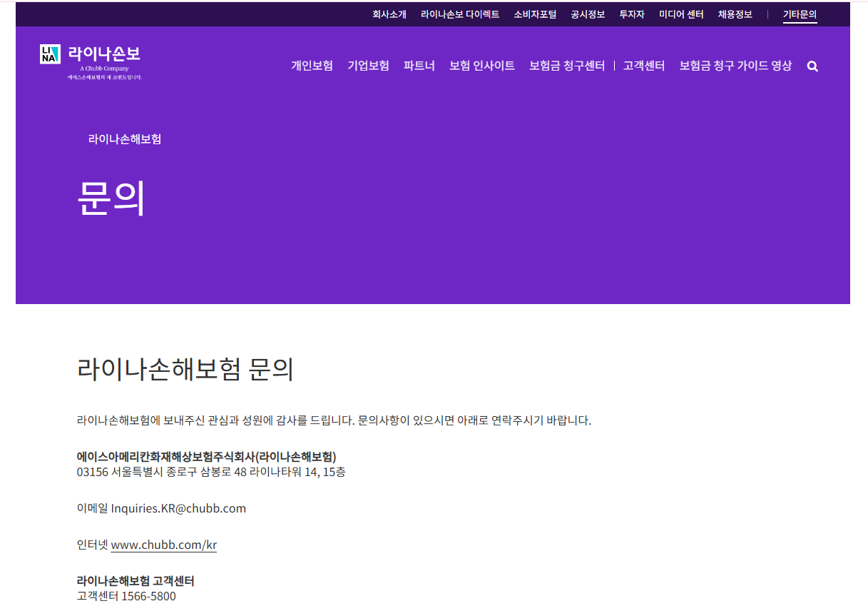Click the address line 03156 서울특별시 종로구
This screenshot has width=868, height=606.
(211, 472)
